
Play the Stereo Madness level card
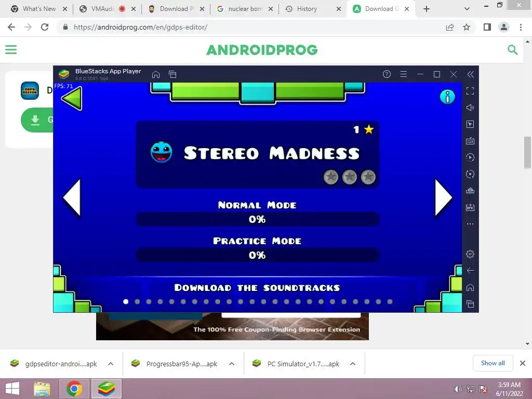(x=258, y=154)
